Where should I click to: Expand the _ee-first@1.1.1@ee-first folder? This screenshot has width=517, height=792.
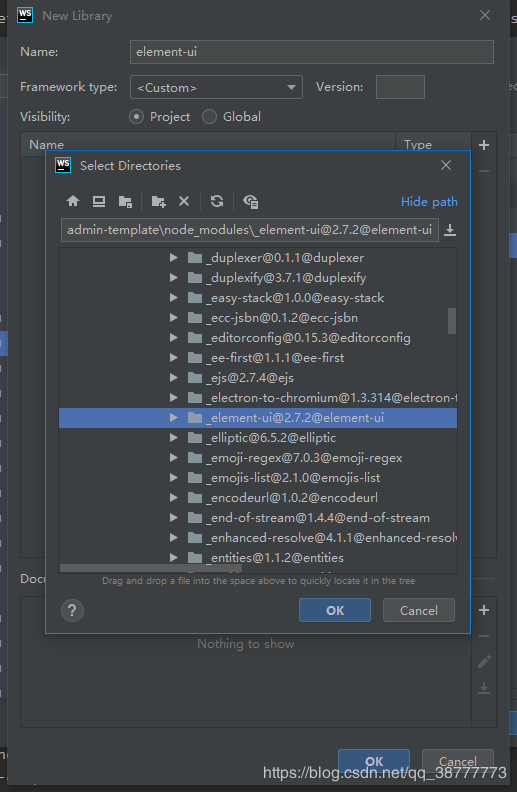coord(174,358)
